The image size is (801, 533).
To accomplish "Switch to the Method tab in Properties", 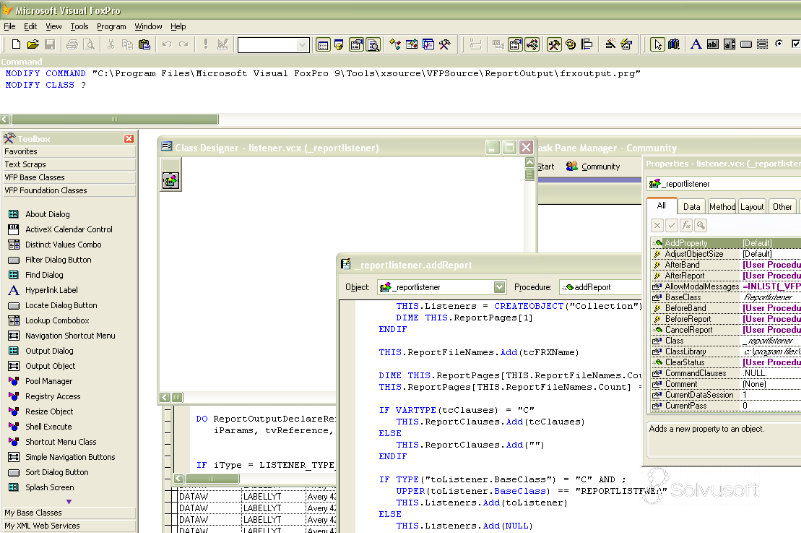I will (x=722, y=206).
